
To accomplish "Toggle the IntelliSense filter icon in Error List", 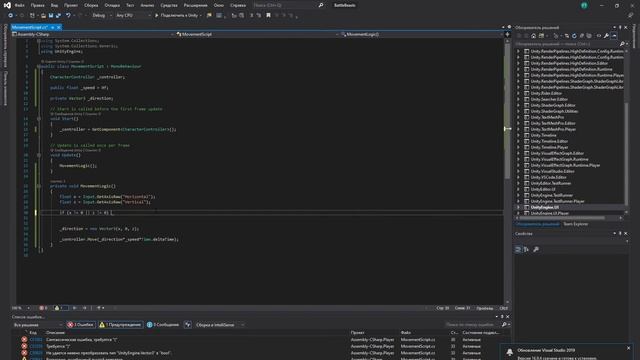I will tap(188, 325).
